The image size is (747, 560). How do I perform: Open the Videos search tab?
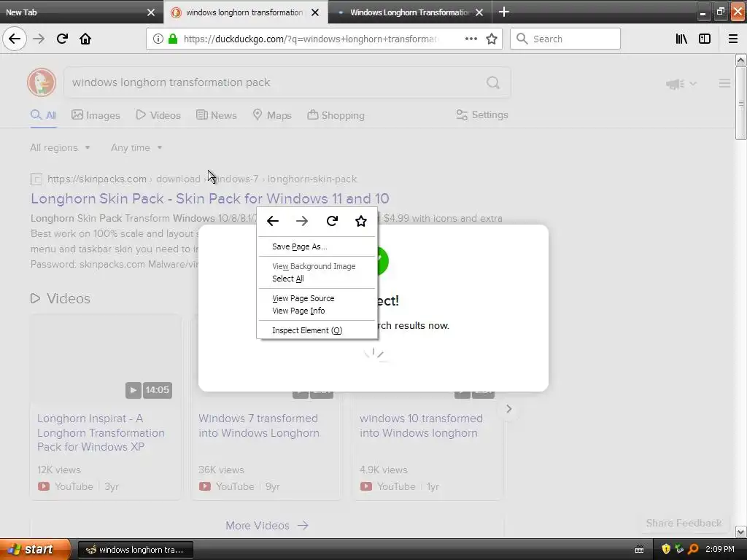pyautogui.click(x=158, y=115)
